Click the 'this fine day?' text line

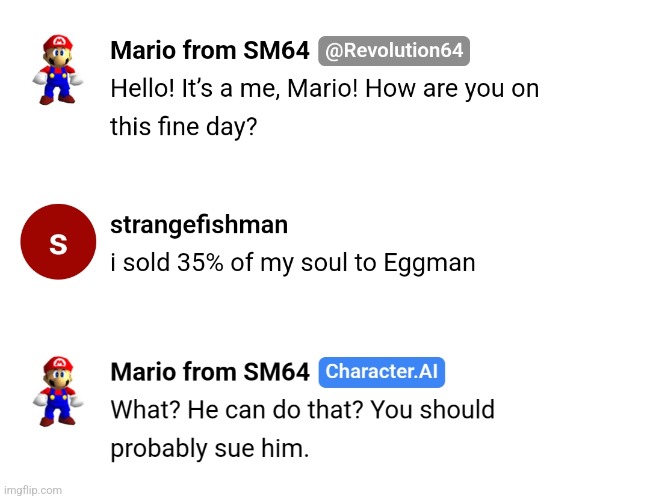(x=184, y=126)
